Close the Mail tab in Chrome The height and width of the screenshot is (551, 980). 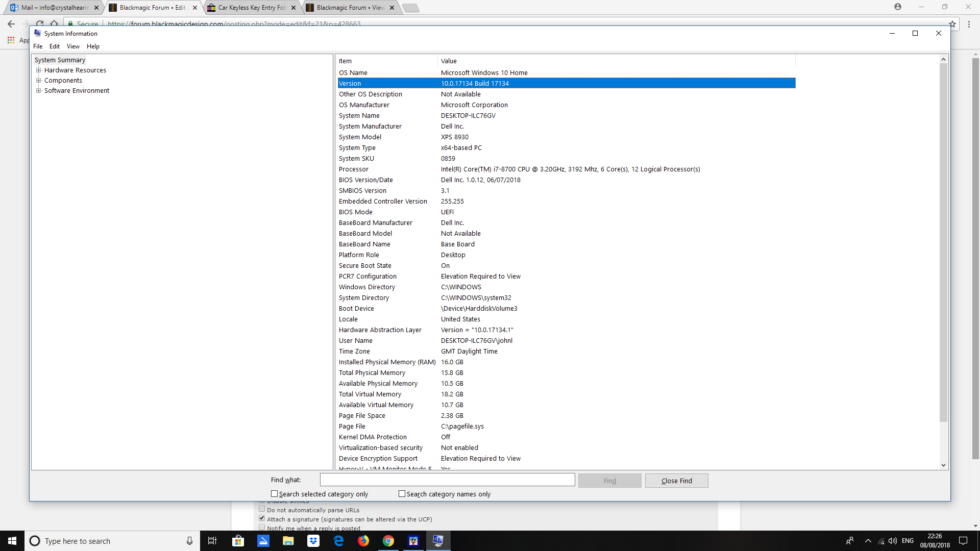click(96, 8)
